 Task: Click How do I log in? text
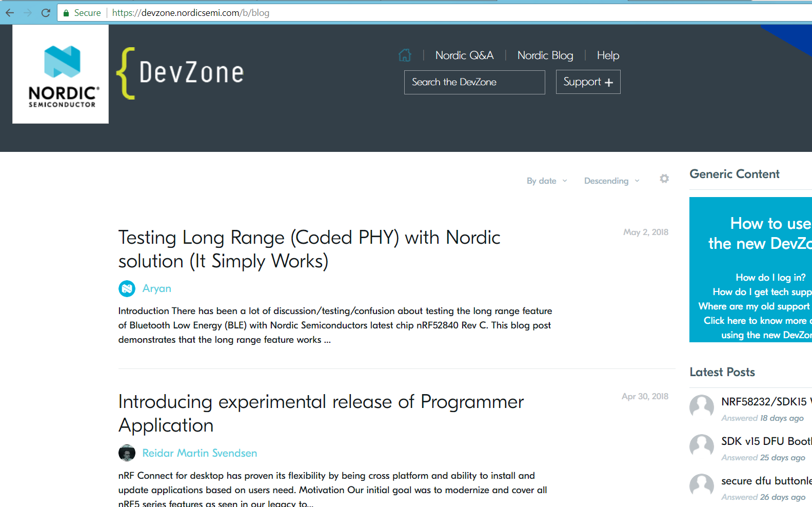pyautogui.click(x=770, y=277)
